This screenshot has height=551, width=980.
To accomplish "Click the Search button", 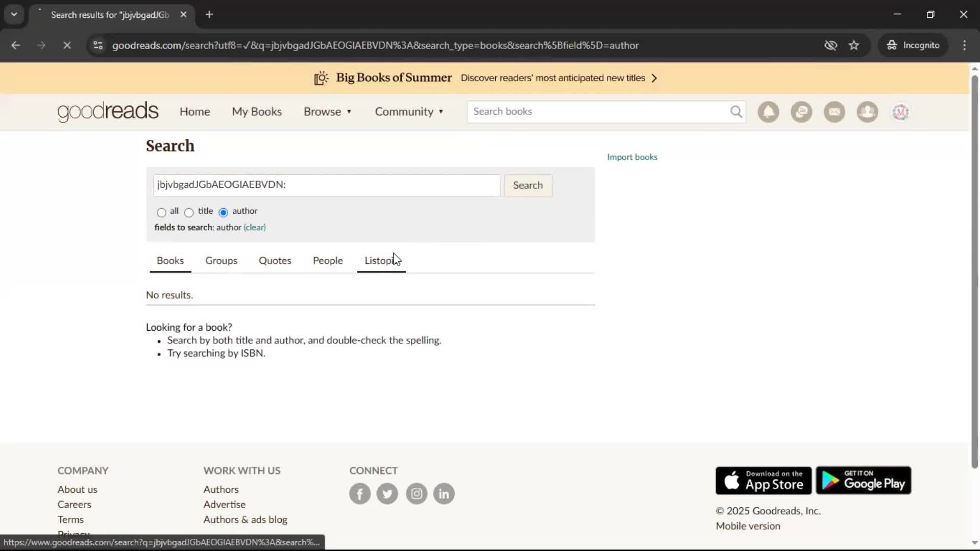I will pyautogui.click(x=528, y=185).
